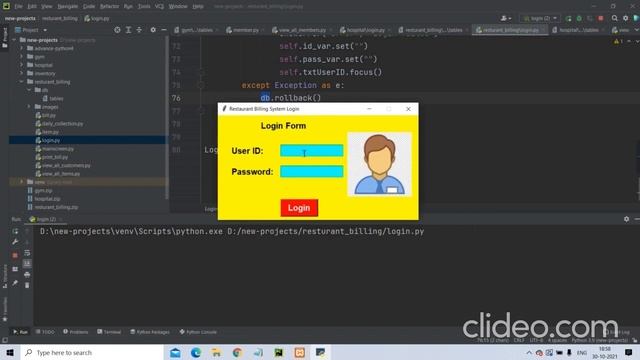Viewport: 640px width, 360px height.
Task: Hide the Project panel with minus icon
Action: [x=164, y=30]
